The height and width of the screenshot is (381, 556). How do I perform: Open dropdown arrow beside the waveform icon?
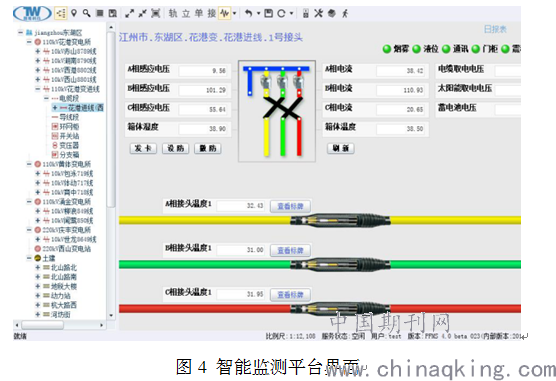tap(234, 13)
